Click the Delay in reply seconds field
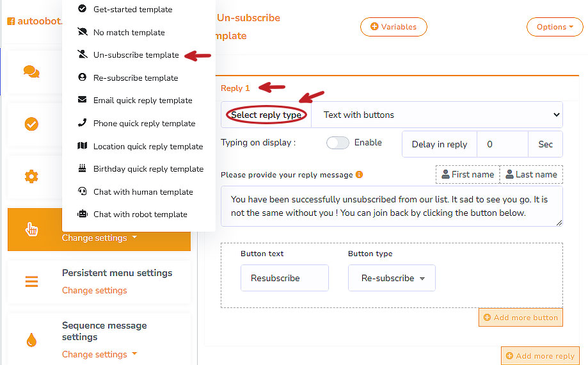588x365 pixels. pos(502,145)
